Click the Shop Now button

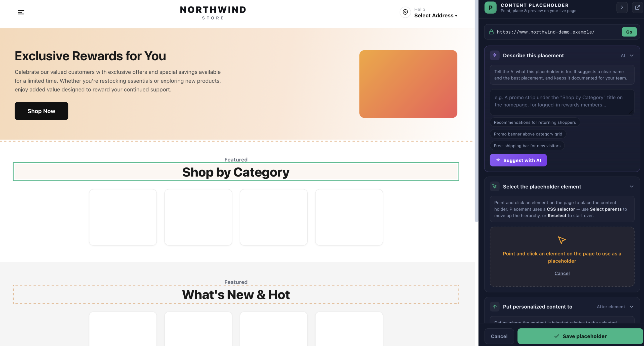point(42,111)
